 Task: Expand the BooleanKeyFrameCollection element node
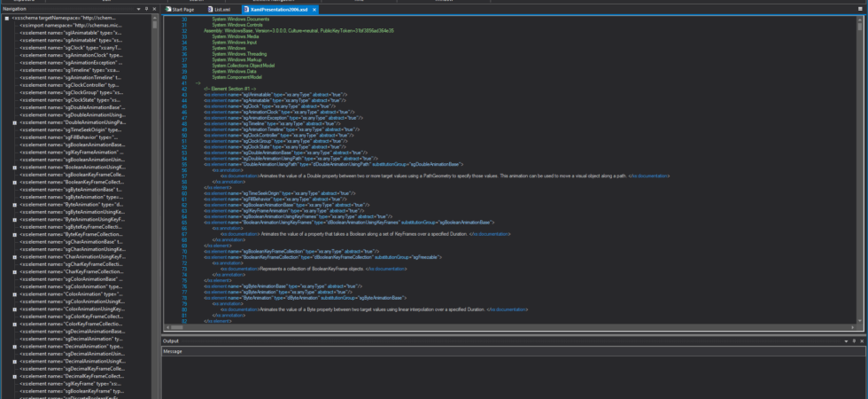[14, 183]
